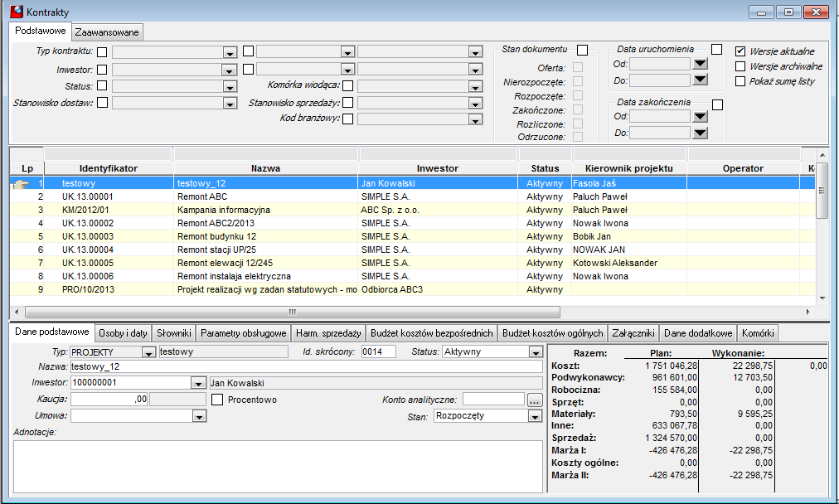Viewport: 839px width, 504px height.
Task: Switch to the Załączniki tab
Action: tap(633, 332)
